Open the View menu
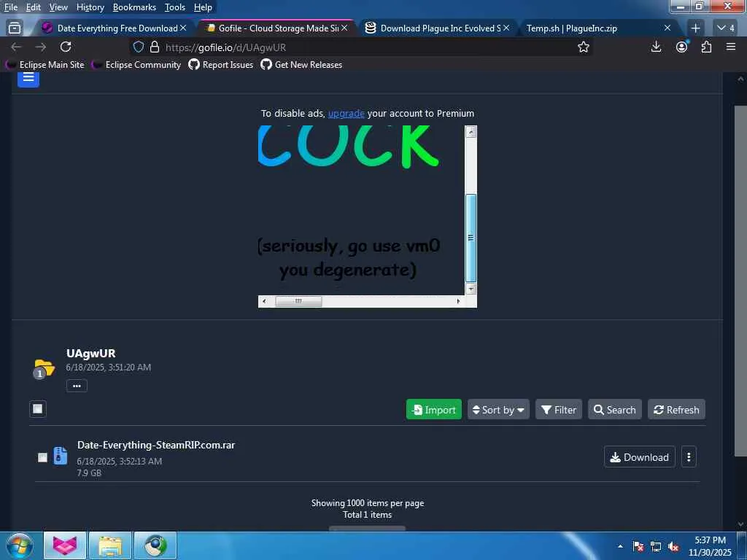The width and height of the screenshot is (747, 560). 58,7
